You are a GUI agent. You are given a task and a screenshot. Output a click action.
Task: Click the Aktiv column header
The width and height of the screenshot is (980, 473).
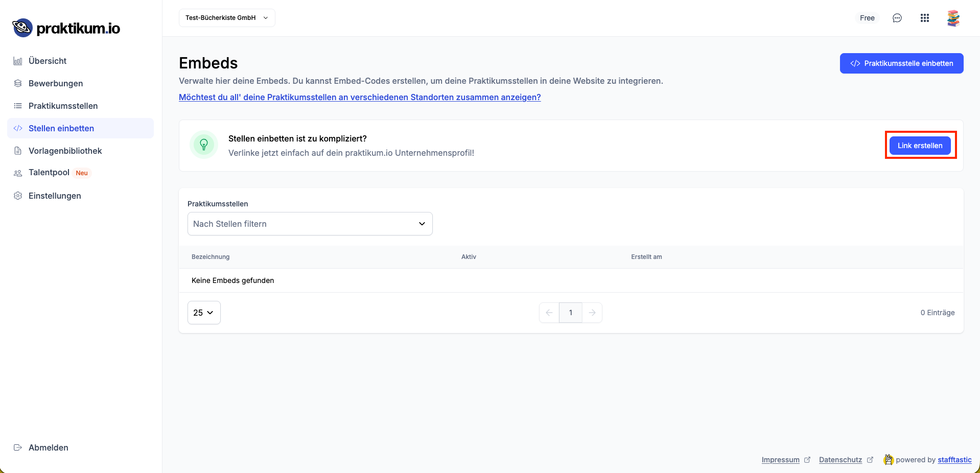click(x=469, y=257)
